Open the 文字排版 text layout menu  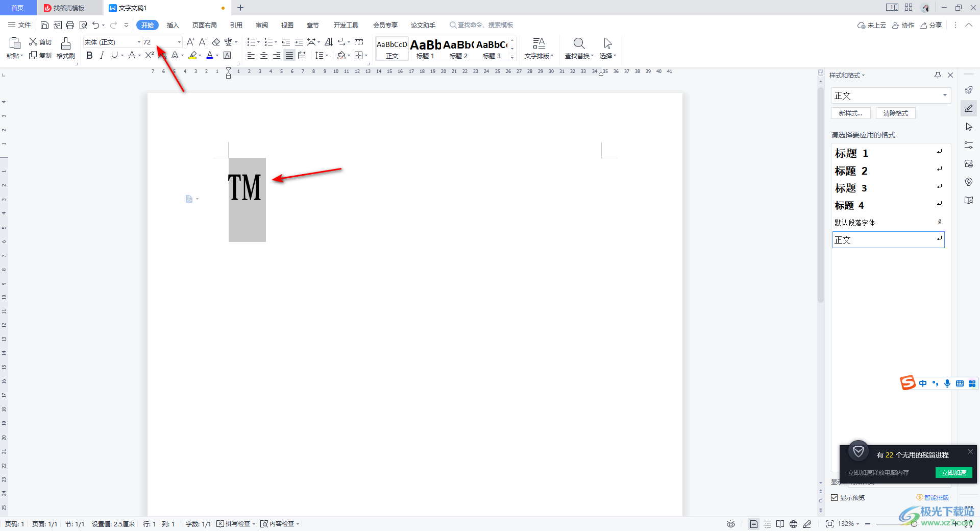539,49
